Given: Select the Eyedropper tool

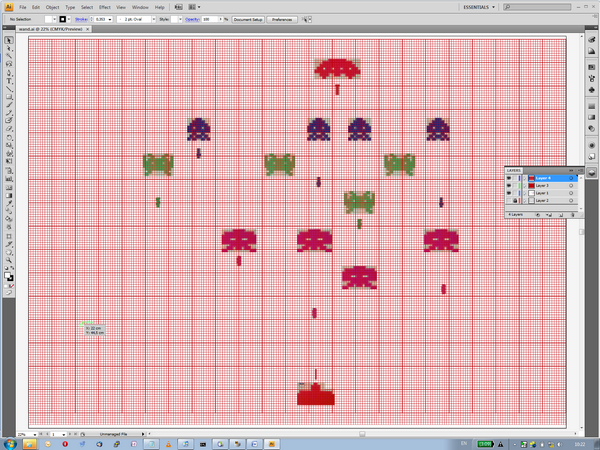Looking at the screenshot, I should [x=9, y=203].
